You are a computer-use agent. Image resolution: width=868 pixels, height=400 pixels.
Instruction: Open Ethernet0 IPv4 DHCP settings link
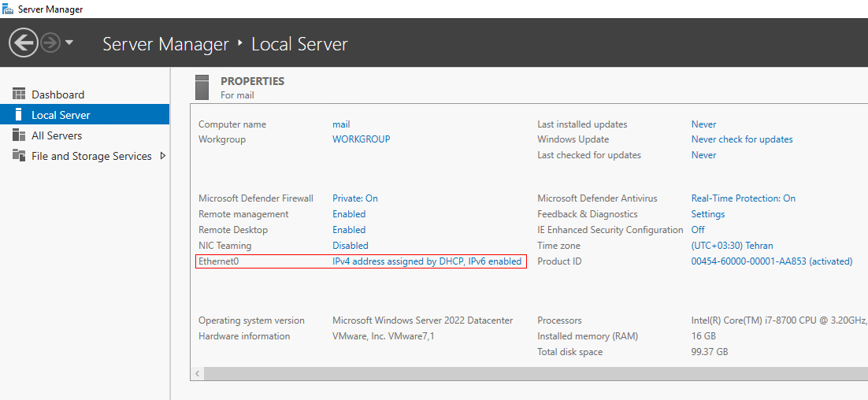tap(427, 261)
